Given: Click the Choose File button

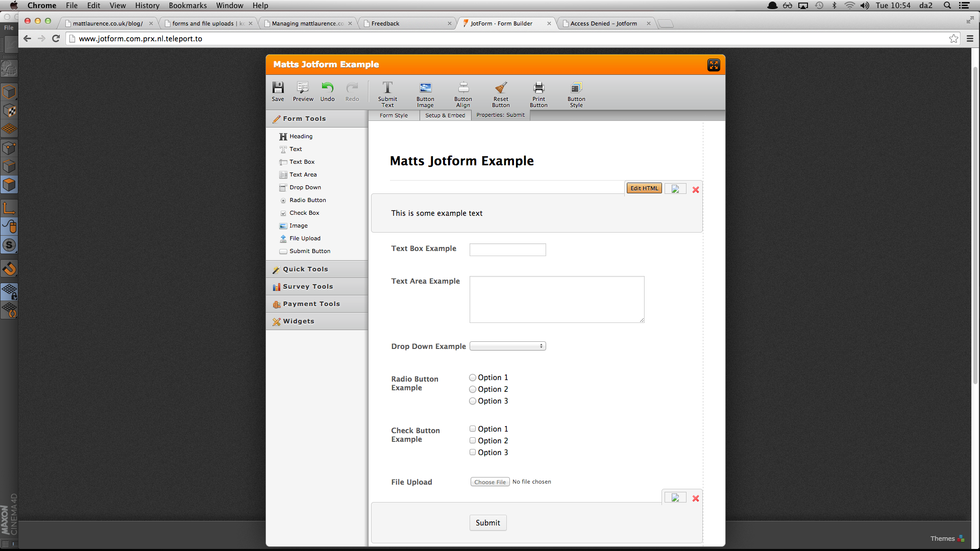Looking at the screenshot, I should (489, 482).
